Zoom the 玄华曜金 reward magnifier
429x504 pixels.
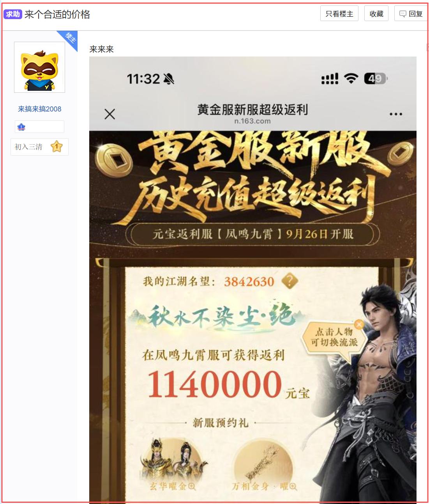point(192,486)
